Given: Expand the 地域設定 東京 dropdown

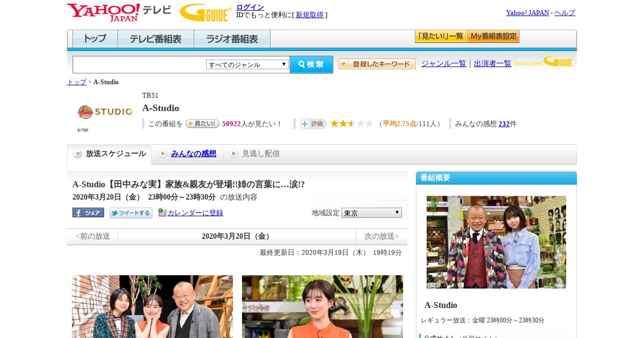Looking at the screenshot, I should click(x=371, y=213).
